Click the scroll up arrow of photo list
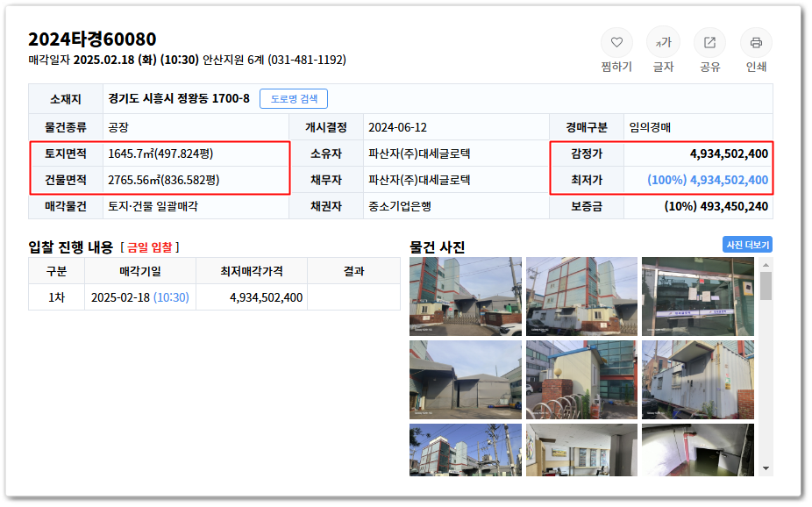The width and height of the screenshot is (812, 507). pos(766,265)
